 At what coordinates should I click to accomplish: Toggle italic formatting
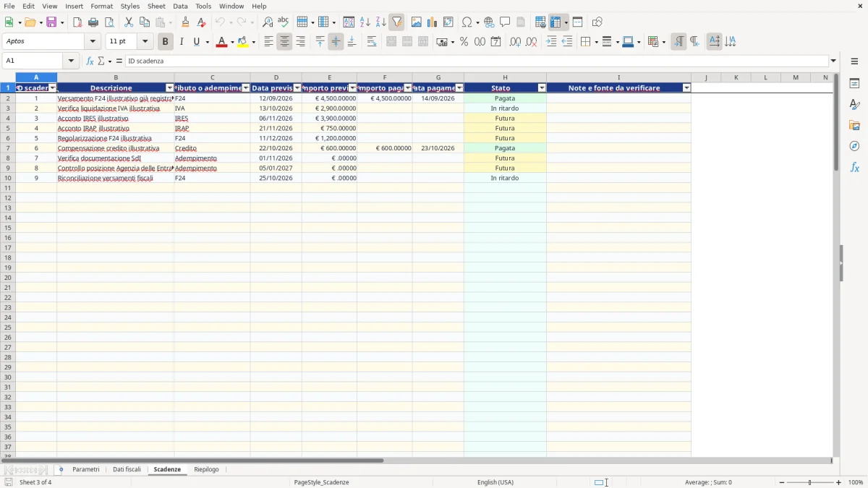click(x=181, y=42)
